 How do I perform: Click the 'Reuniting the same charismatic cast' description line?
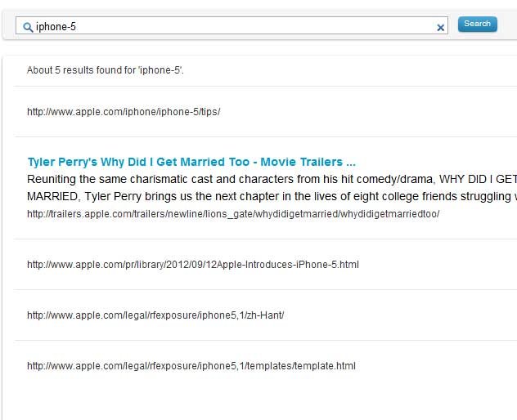[x=272, y=179]
